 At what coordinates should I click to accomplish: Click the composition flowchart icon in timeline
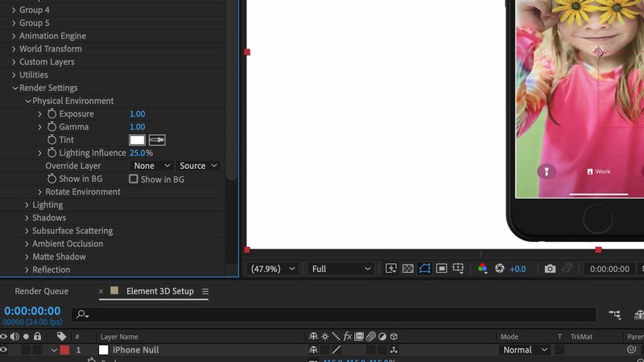coord(615,315)
